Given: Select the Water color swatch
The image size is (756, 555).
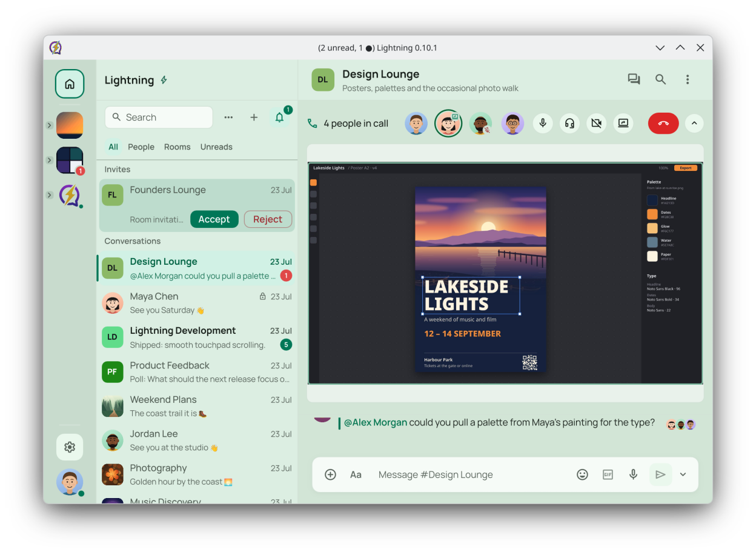Looking at the screenshot, I should pyautogui.click(x=652, y=242).
